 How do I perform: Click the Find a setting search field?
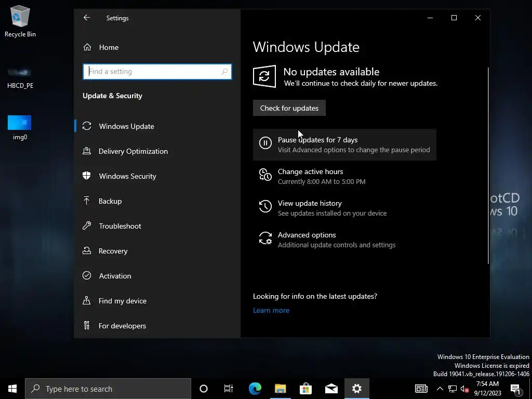[x=157, y=72]
